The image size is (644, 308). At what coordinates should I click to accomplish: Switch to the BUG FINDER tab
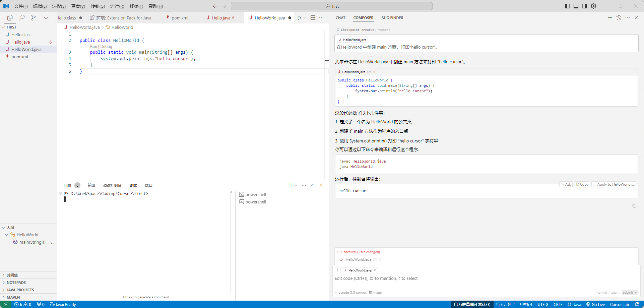coord(392,18)
